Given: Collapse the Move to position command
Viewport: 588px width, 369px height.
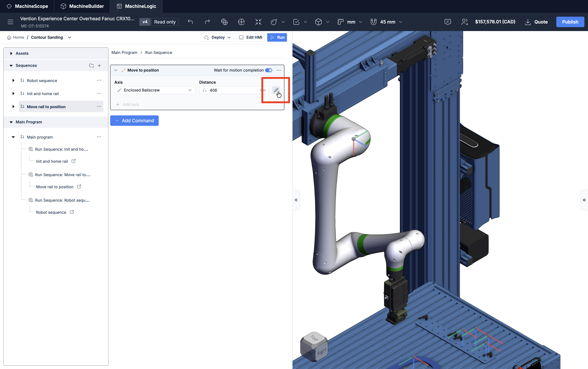Looking at the screenshot, I should tap(116, 70).
